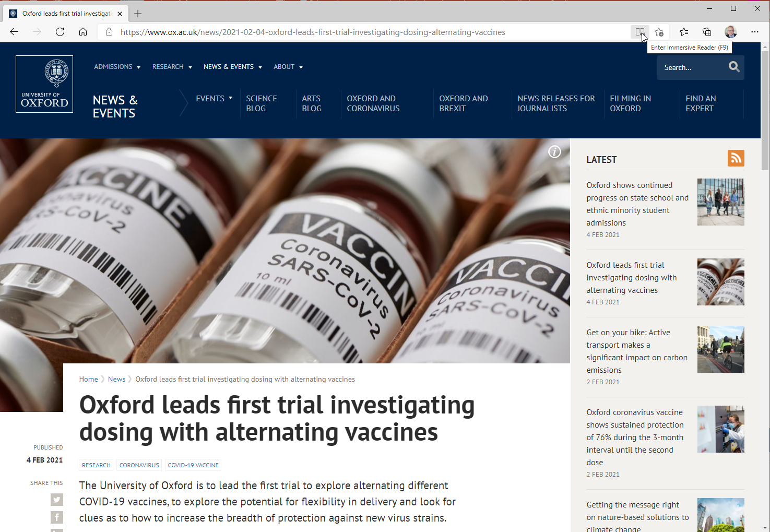Open News Releases for Journalists
Image resolution: width=770 pixels, height=532 pixels.
pos(556,103)
